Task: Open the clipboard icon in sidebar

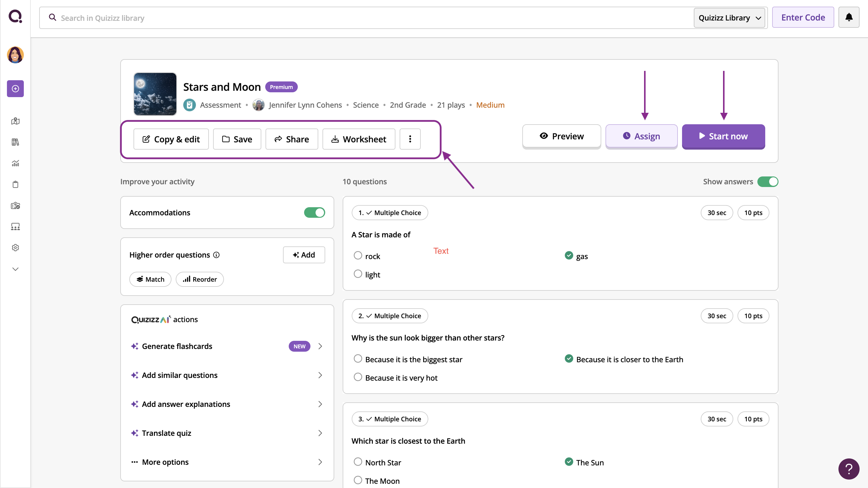Action: point(15,185)
